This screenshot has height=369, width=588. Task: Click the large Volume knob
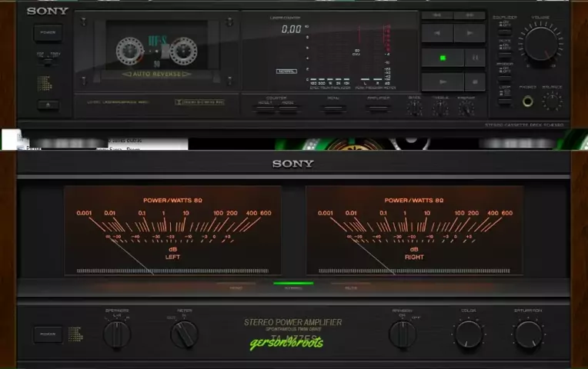(x=541, y=44)
